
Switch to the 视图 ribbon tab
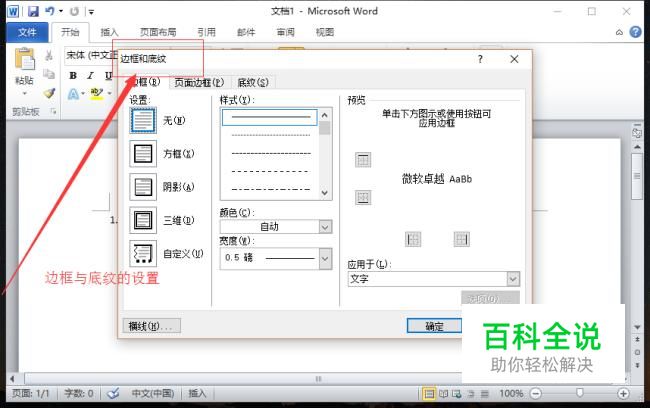(x=325, y=32)
